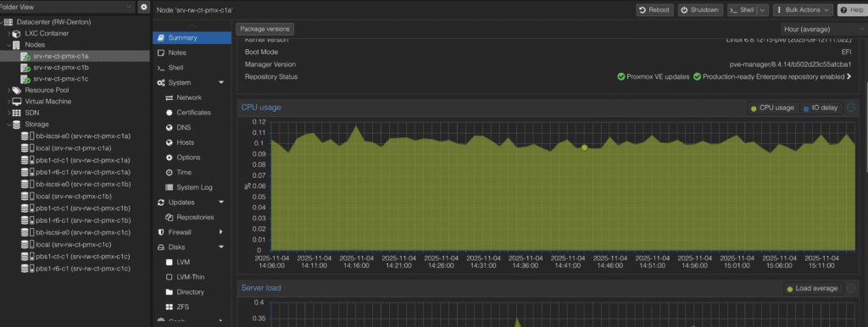Open the Notes menu item
Screen dimensions: 868x327
192,53
